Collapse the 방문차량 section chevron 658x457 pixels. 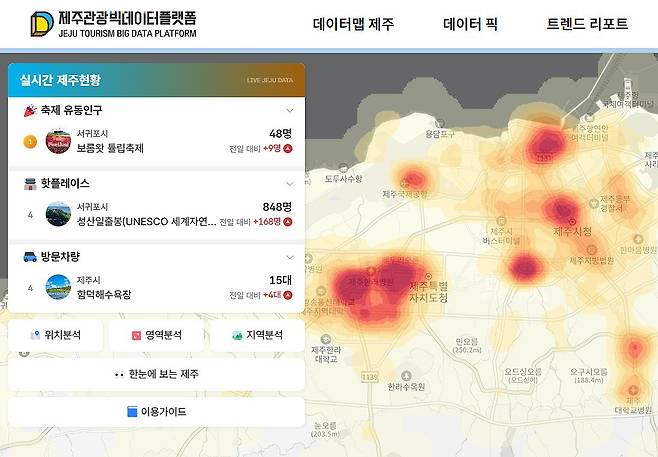coord(290,257)
